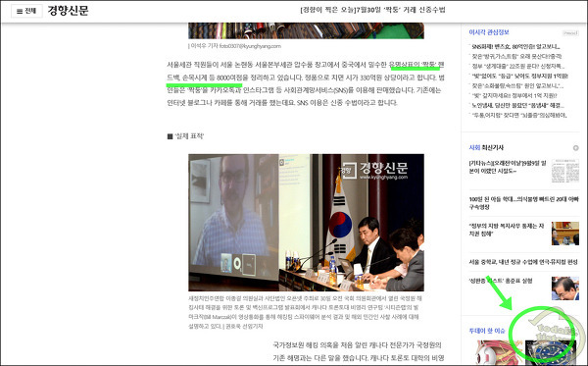Open the '노인냄새' 몸냄새 해결 link
The image size is (588, 366).
(x=517, y=105)
